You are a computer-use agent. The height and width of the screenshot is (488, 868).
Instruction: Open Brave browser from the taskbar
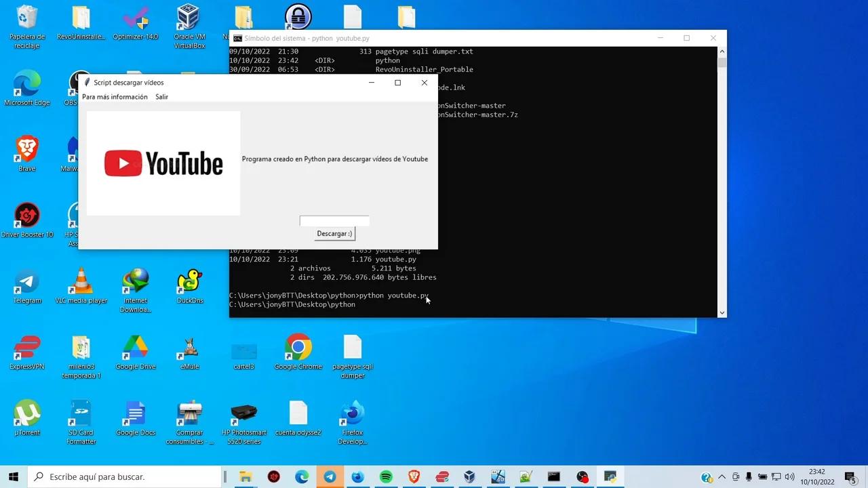click(x=414, y=476)
